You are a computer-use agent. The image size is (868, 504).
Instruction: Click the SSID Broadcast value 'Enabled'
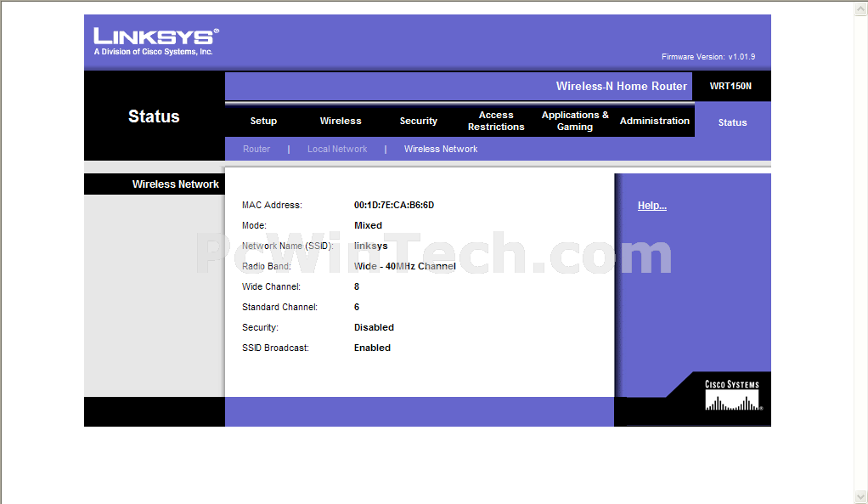(373, 348)
